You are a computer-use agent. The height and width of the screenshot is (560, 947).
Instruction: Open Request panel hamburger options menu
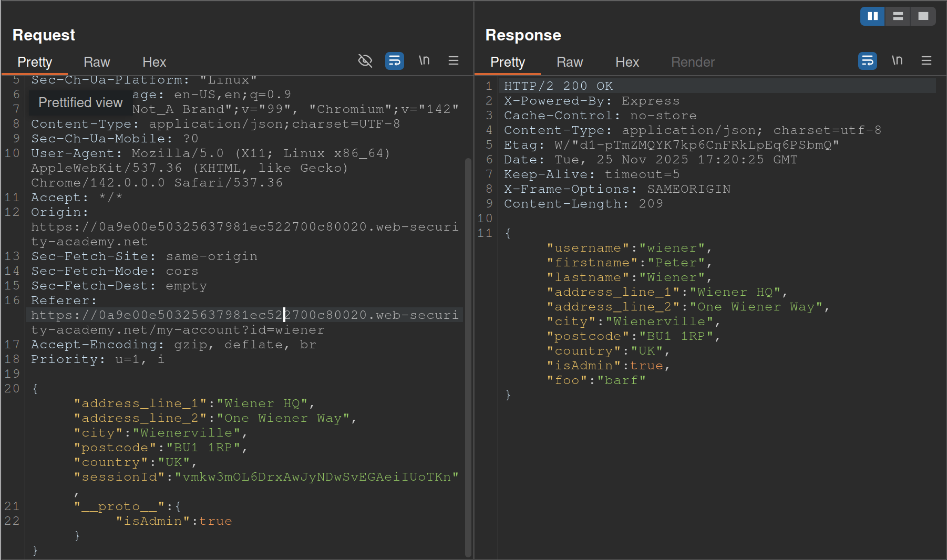(453, 61)
